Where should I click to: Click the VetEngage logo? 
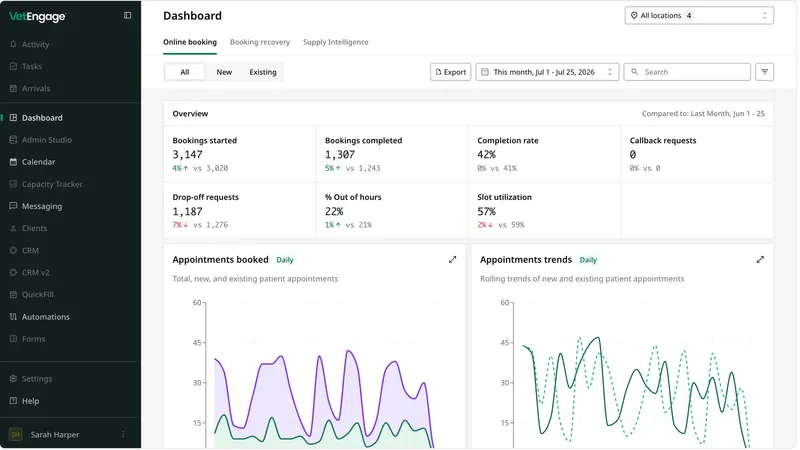pos(37,16)
